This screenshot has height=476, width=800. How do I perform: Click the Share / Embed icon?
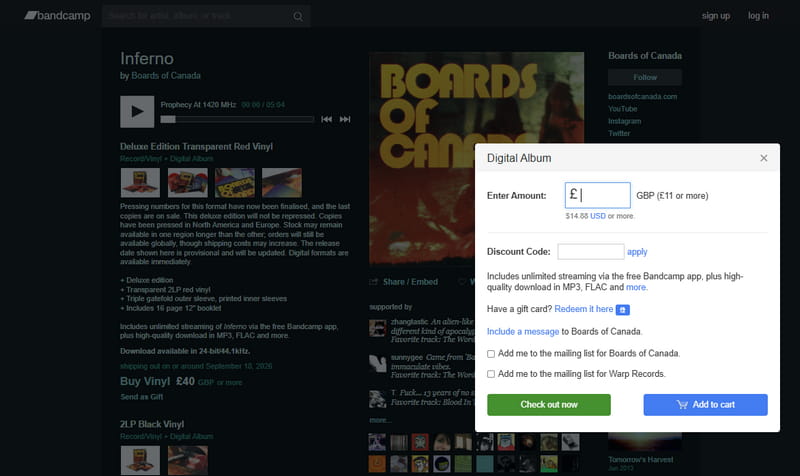[373, 282]
